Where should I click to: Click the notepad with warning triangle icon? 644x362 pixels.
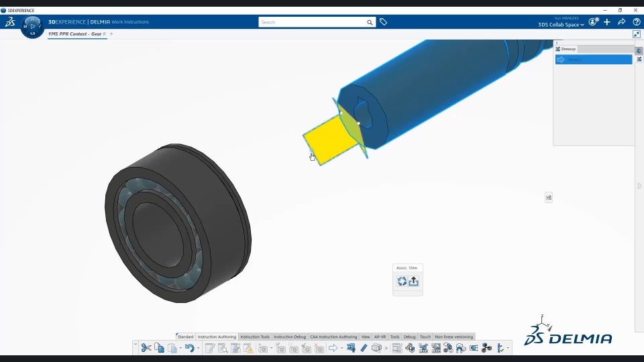tap(248, 349)
